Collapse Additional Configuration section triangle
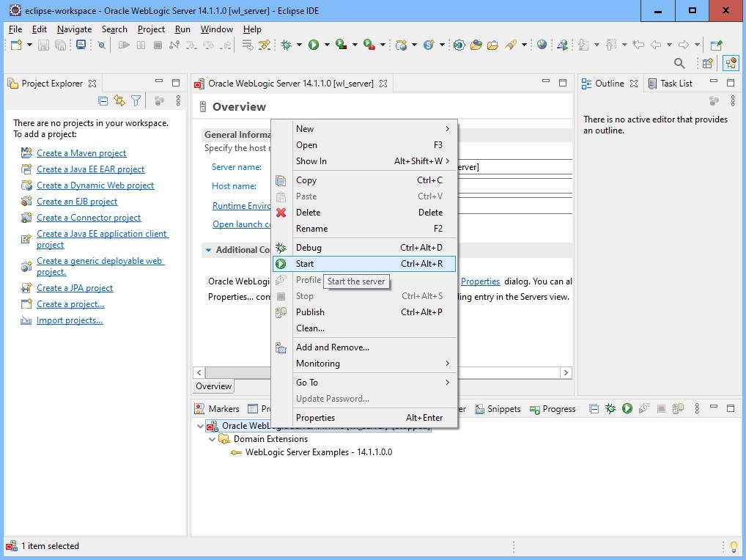Viewport: 746px width, 560px height. 208,250
